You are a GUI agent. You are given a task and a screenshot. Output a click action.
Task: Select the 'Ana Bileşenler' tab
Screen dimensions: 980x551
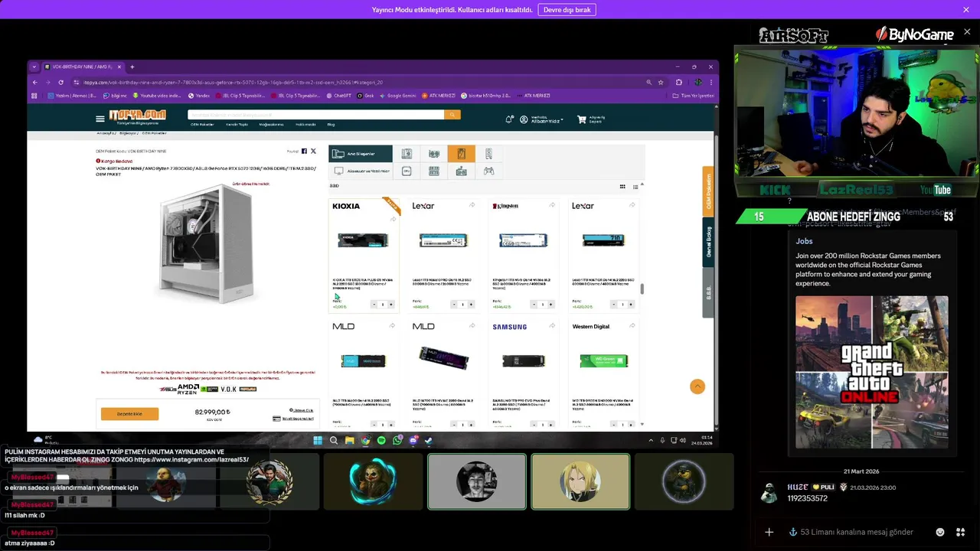point(361,154)
